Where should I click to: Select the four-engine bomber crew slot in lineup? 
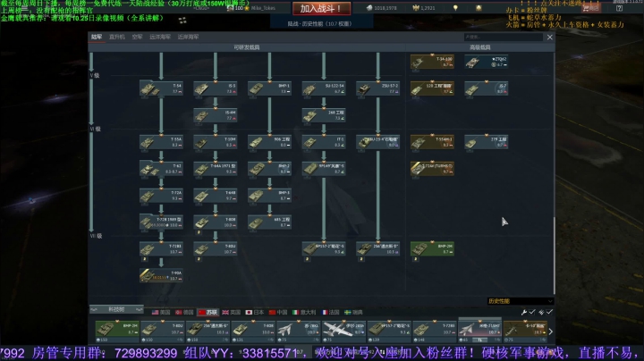coord(343,330)
